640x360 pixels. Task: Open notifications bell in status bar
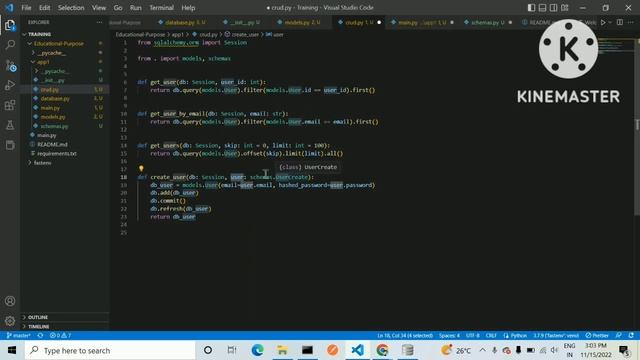[631, 336]
